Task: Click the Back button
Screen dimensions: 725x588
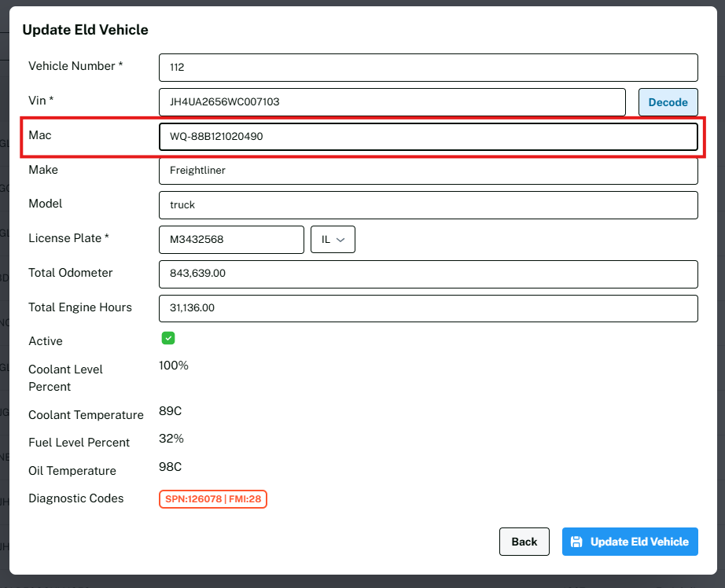Action: [524, 542]
